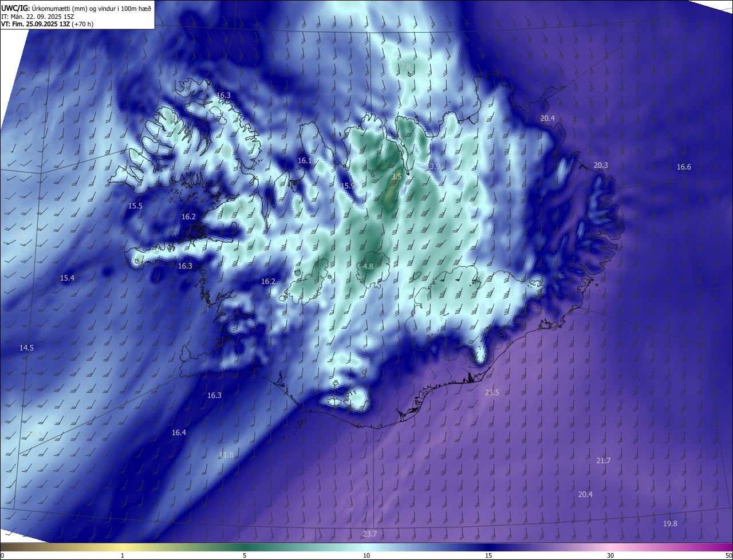This screenshot has width=733, height=560.
Task: Click the legend tick label 50
Action: coord(728,555)
